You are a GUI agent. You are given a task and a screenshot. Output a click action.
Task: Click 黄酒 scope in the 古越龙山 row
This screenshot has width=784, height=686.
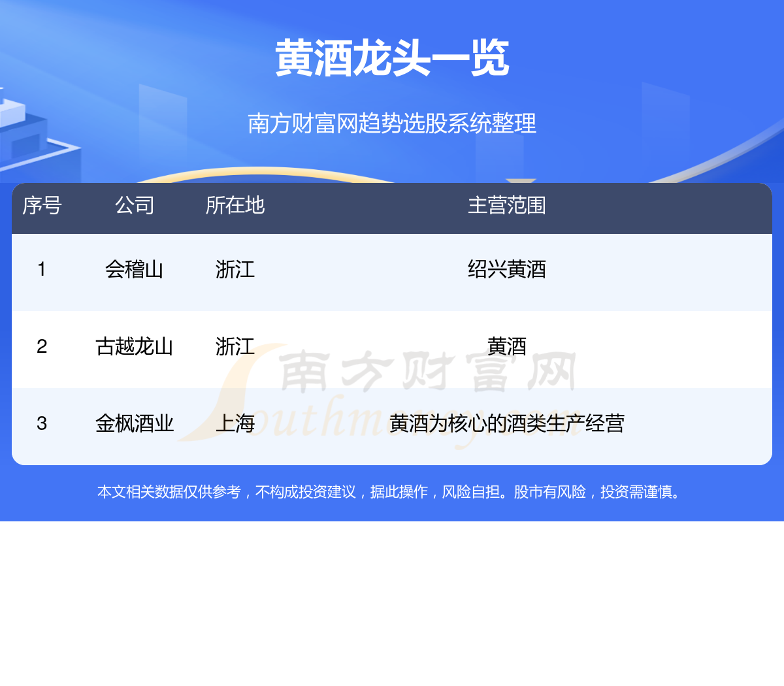pos(507,346)
